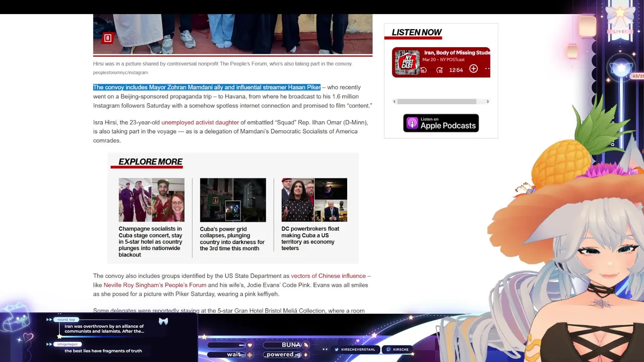Click the 'wait_' overlay label
Viewport: 644px width, 362px height.
pyautogui.click(x=234, y=354)
